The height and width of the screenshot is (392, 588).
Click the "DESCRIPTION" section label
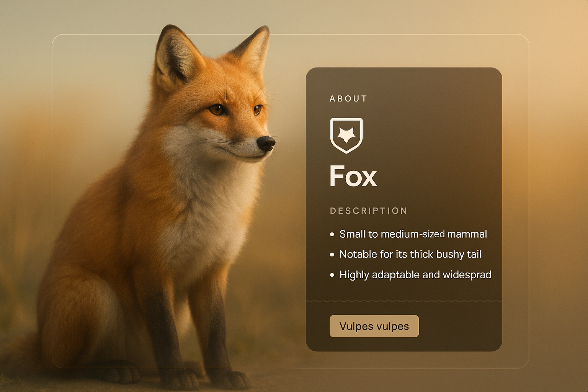pyautogui.click(x=369, y=211)
